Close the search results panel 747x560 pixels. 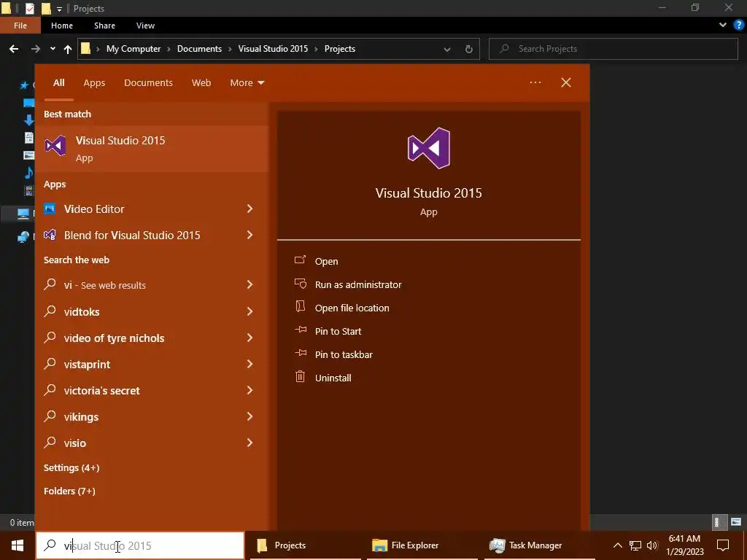click(566, 82)
